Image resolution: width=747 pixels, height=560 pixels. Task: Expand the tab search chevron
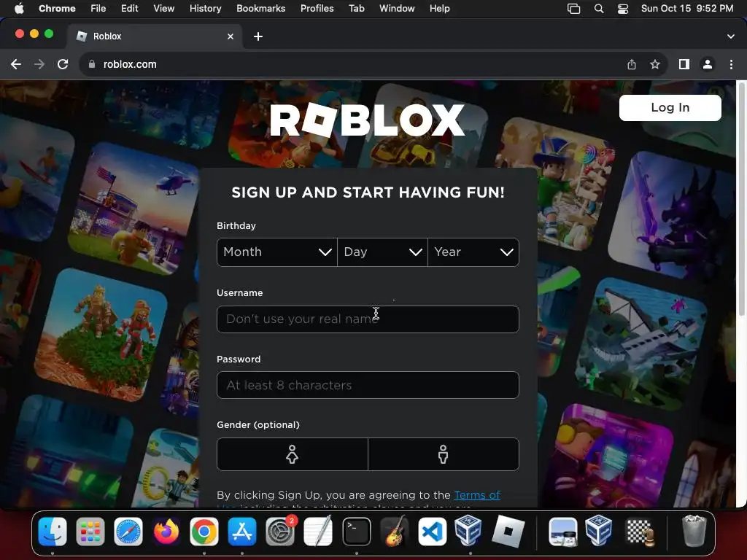[731, 36]
